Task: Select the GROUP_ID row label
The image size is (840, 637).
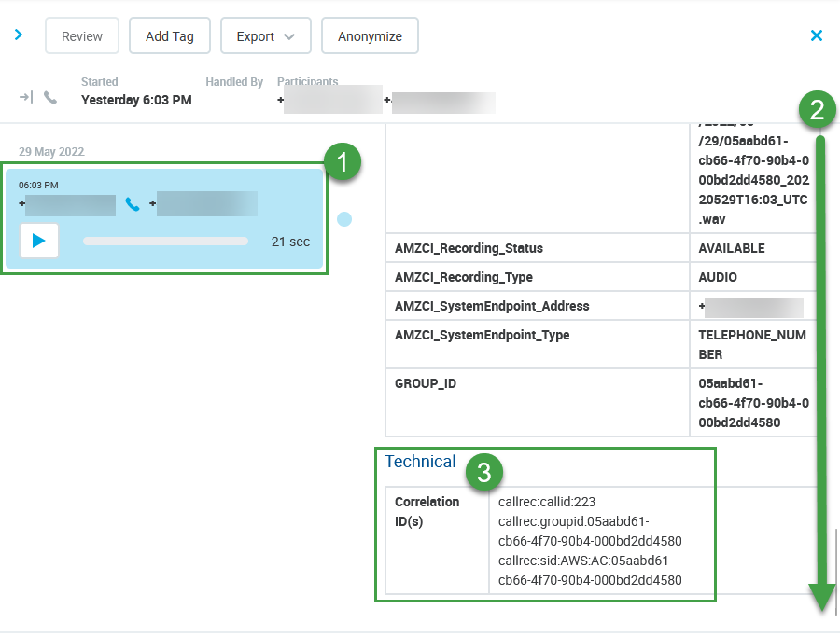Action: pos(426,383)
